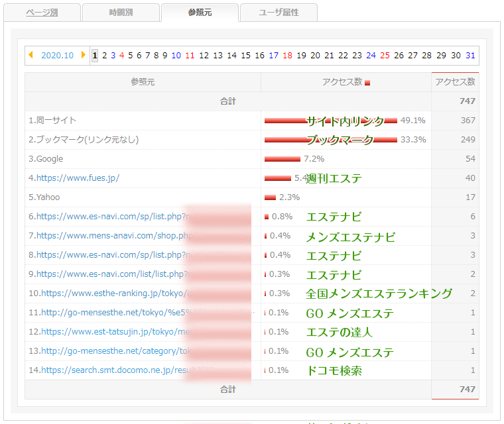This screenshot has width=504, height=424.
Task: Open row 12 est-tatsujin.jp link
Action: (x=117, y=332)
